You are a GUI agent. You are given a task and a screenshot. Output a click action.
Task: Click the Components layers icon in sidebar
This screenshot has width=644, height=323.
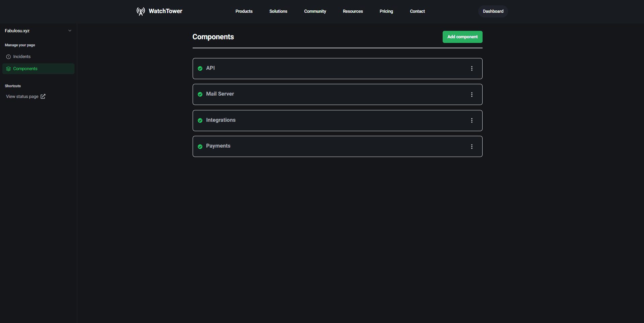click(x=8, y=69)
